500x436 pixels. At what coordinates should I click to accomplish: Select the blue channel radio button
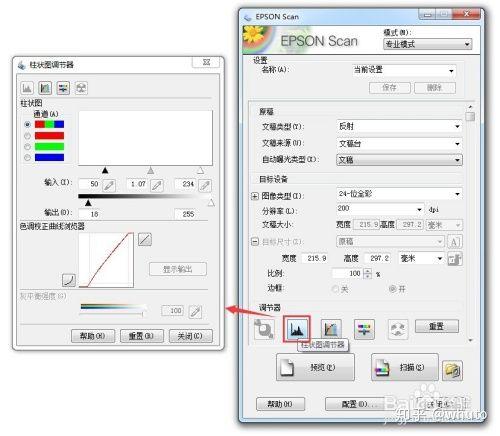pyautogui.click(x=27, y=158)
